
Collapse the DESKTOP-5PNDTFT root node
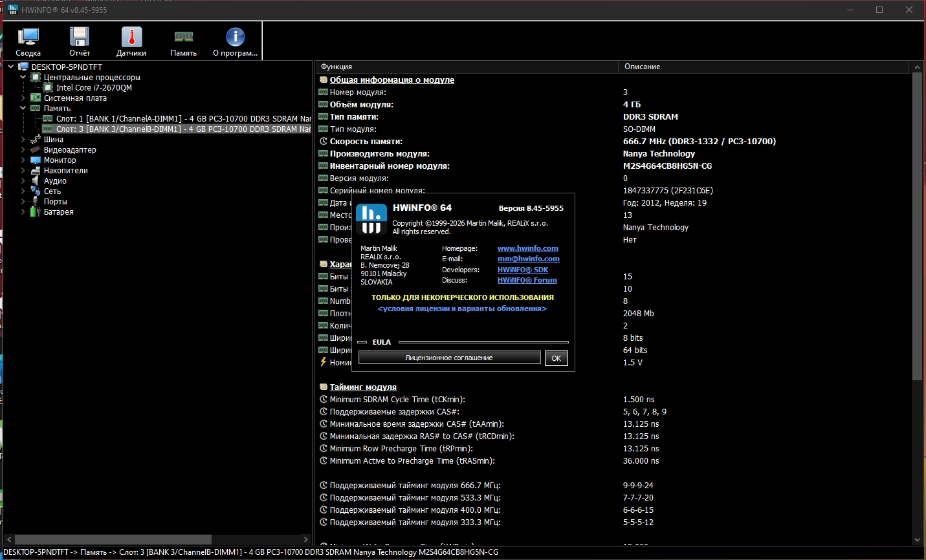point(10,67)
